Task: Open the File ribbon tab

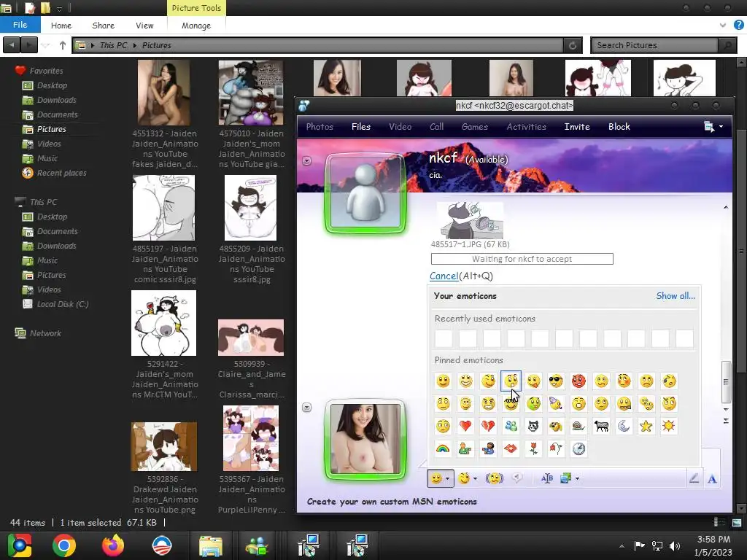Action: 20,25
